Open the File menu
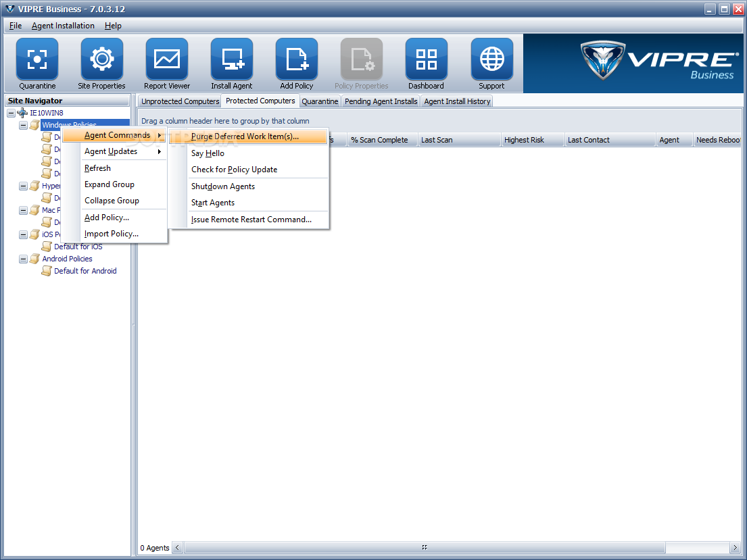Image resolution: width=747 pixels, height=560 pixels. tap(16, 26)
